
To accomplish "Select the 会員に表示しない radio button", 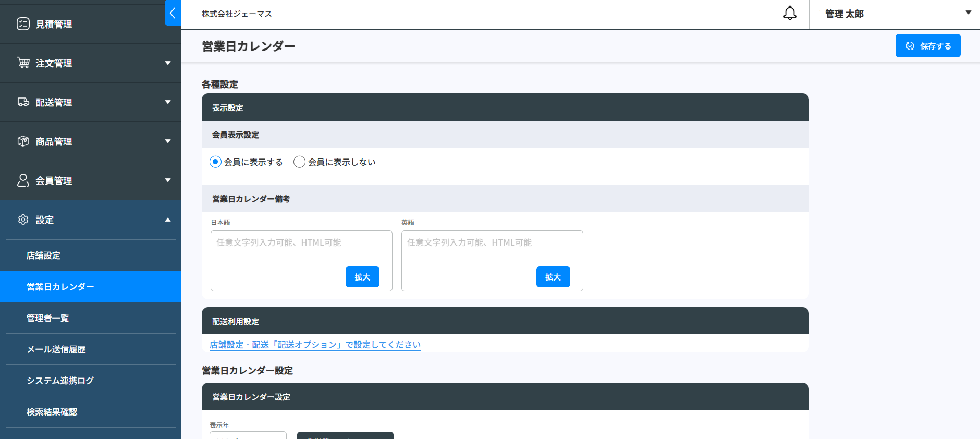I will point(299,162).
